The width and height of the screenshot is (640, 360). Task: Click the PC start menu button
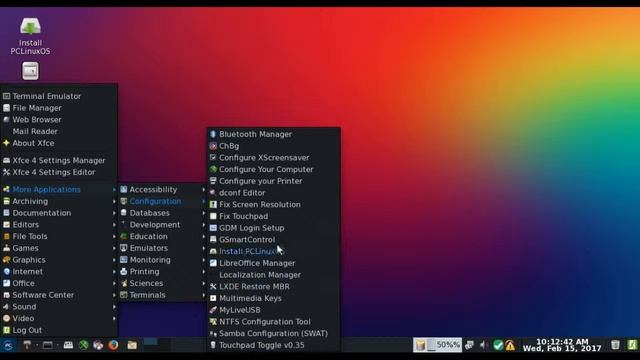pos(8,346)
